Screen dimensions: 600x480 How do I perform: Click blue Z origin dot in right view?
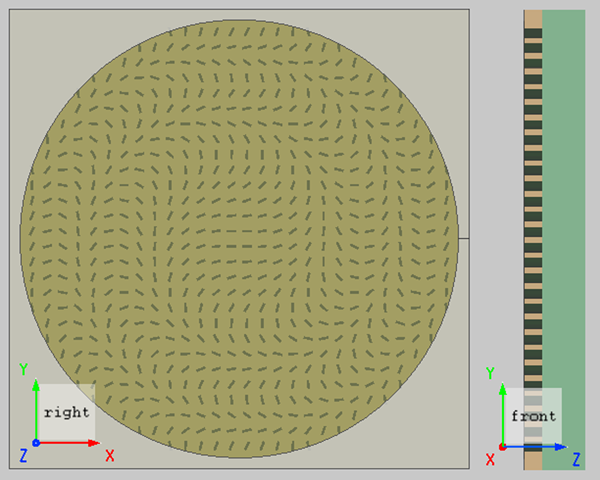pos(36,443)
